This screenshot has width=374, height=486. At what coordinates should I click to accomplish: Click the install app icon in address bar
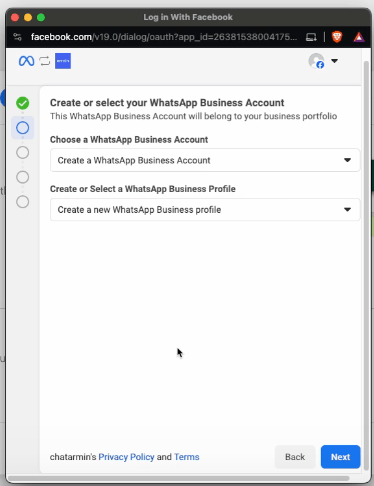311,37
